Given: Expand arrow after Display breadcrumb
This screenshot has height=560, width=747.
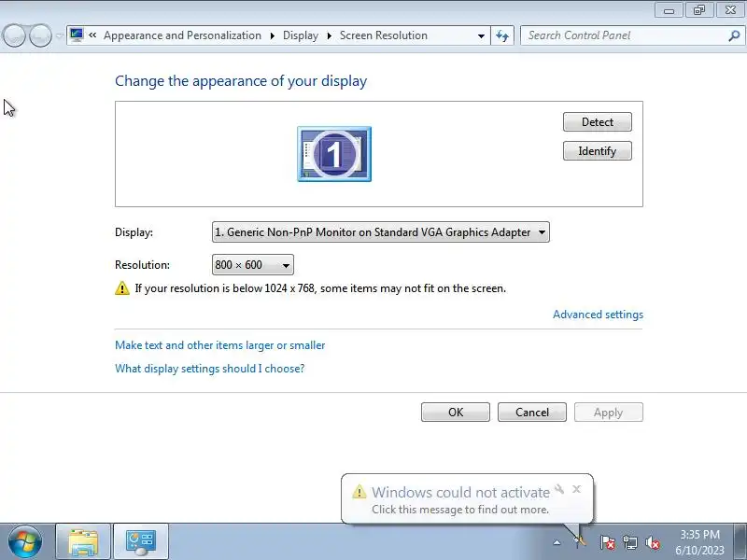Looking at the screenshot, I should pos(329,35).
